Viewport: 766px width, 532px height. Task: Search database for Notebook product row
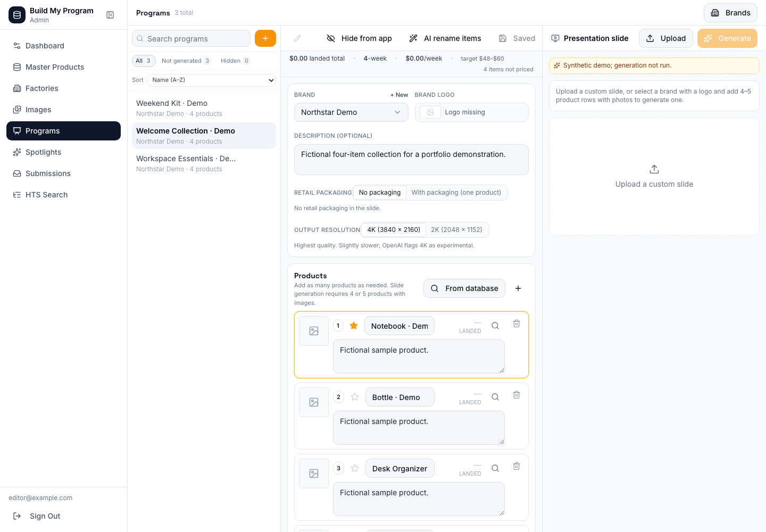[x=495, y=326]
